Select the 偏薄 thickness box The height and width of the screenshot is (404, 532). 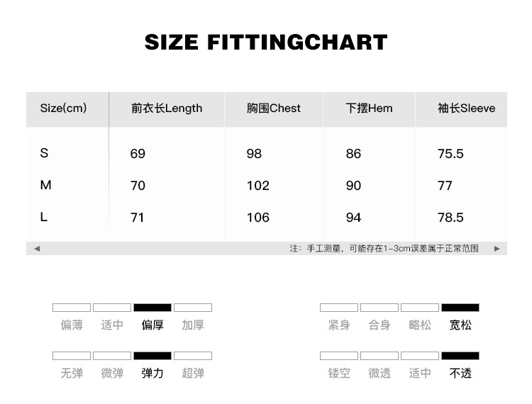(72, 308)
